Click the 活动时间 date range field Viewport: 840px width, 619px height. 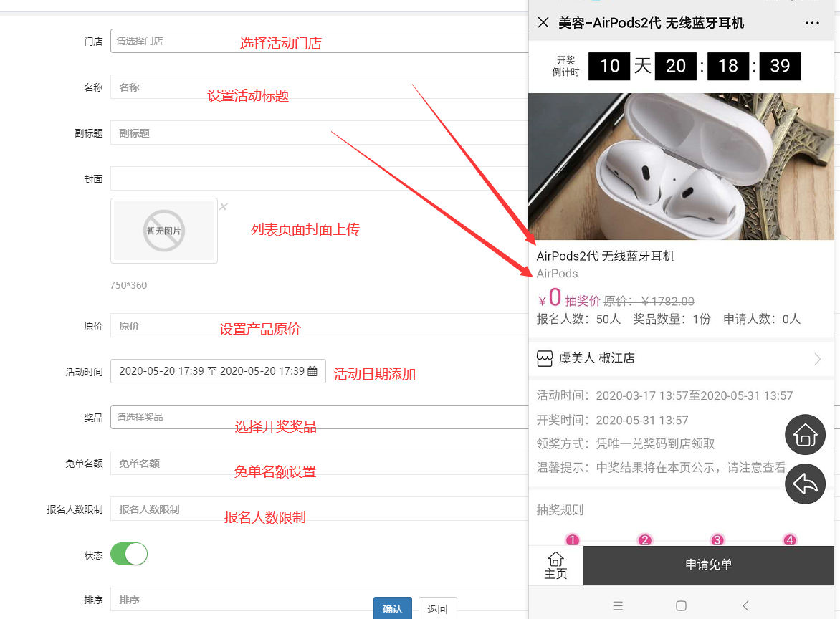click(x=218, y=371)
